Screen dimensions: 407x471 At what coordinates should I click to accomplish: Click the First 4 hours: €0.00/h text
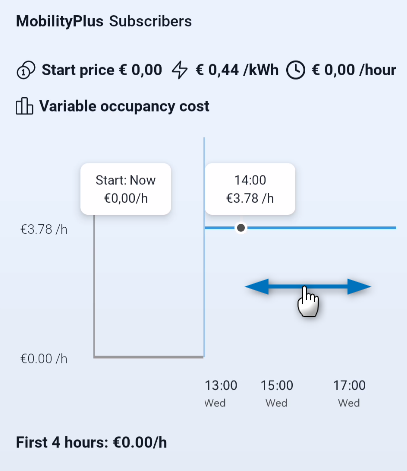tap(91, 443)
